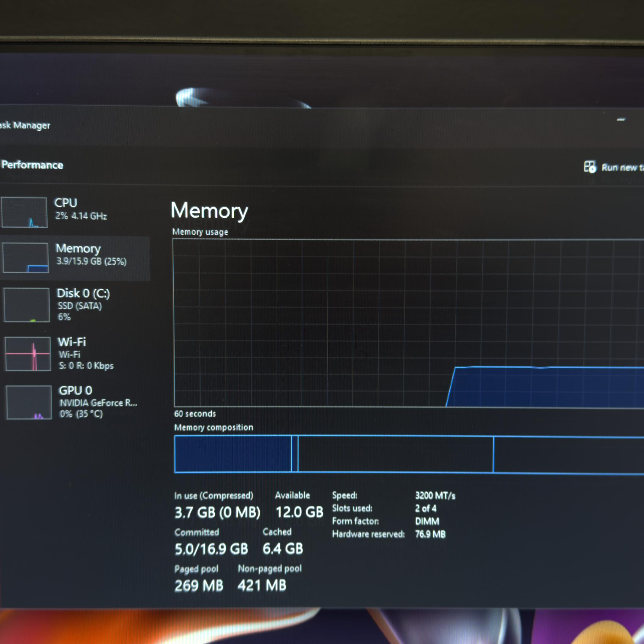Click the Standby segment of memory composition bar
644x644 pixels.
coord(396,454)
